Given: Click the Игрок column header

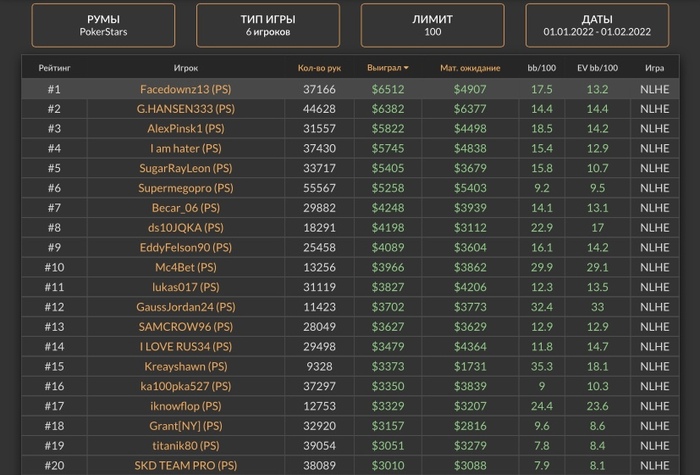Looking at the screenshot, I should [x=185, y=68].
